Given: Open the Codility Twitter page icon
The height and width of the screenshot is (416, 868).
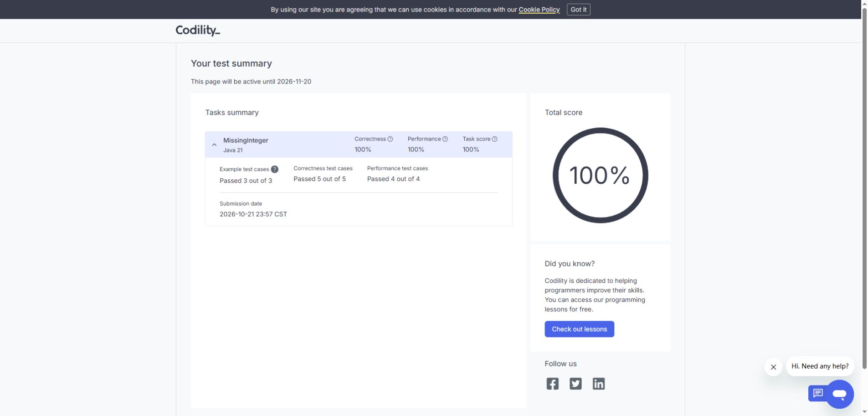Looking at the screenshot, I should (575, 384).
